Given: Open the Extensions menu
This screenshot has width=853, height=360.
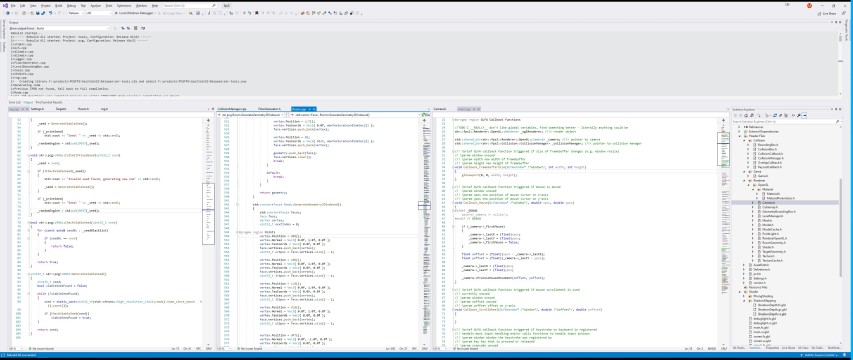Looking at the screenshot, I should pos(124,5).
